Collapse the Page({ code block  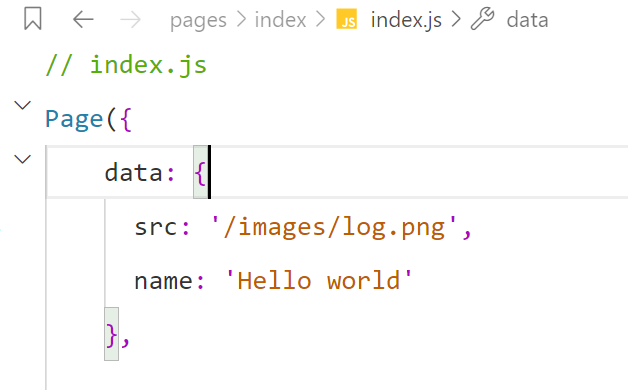(22, 105)
